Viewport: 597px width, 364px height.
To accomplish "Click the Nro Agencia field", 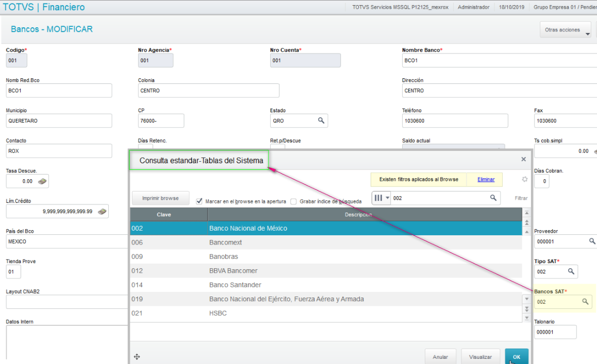I will click(x=155, y=60).
